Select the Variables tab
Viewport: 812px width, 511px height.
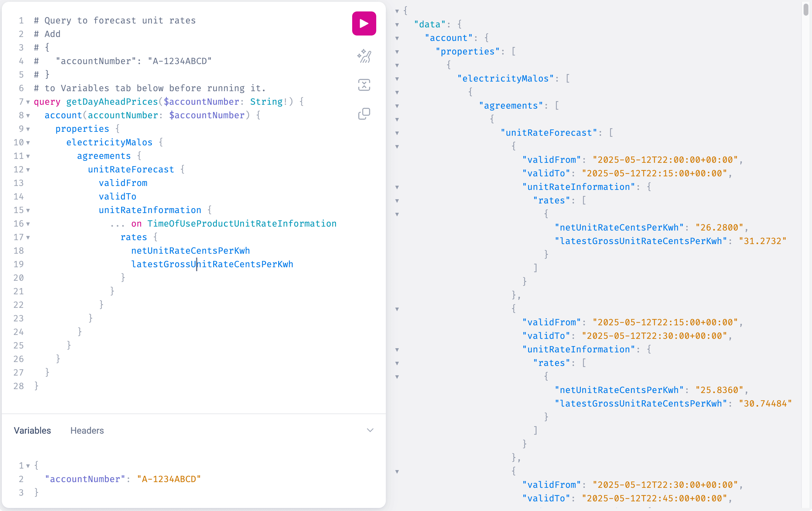[x=32, y=430]
